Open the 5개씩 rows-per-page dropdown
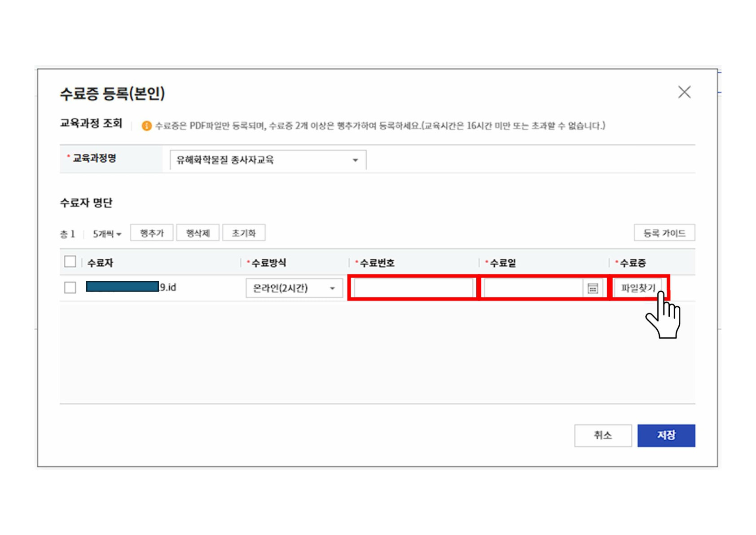Image resolution: width=756 pixels, height=535 pixels. [107, 234]
